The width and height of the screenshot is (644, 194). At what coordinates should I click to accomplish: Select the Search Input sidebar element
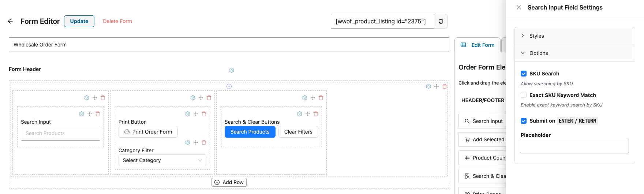pos(482,121)
